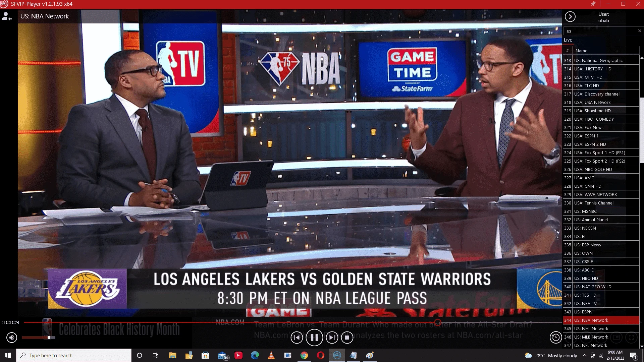Select US: ESPN channel row 343
This screenshot has height=362, width=644.
coord(601,312)
